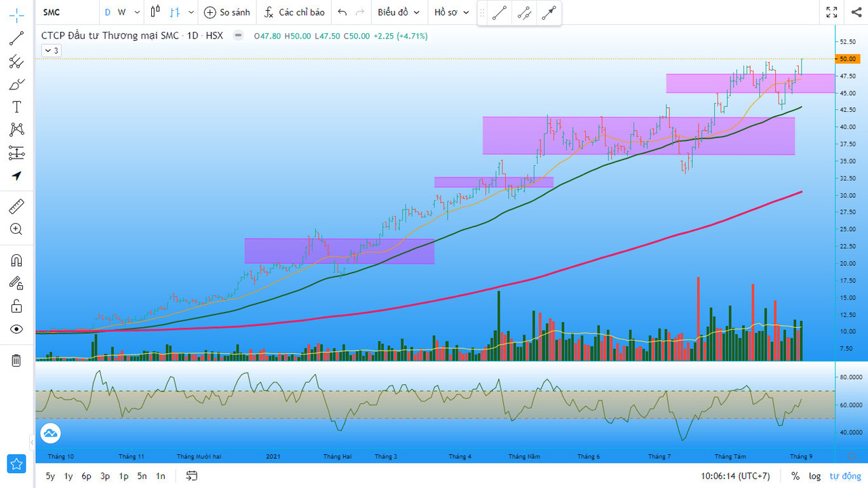
Task: Click the trash icon to remove drawings
Action: point(16,360)
